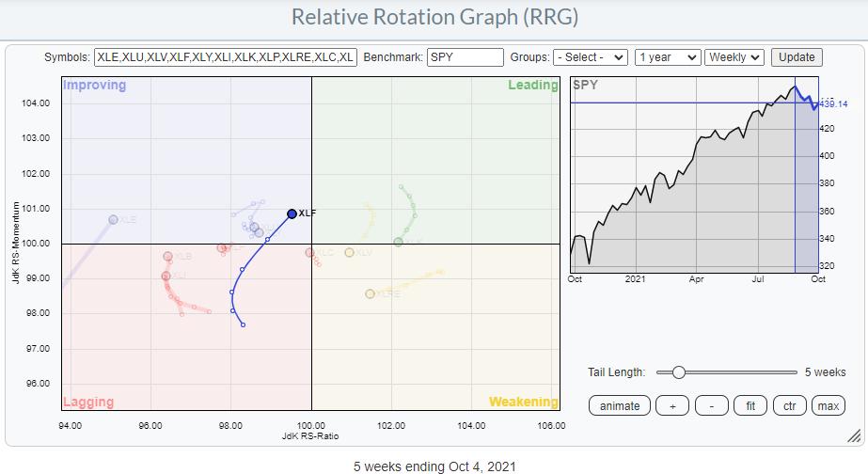Select the XLV data point marker
The image size is (868, 474).
pyautogui.click(x=349, y=252)
